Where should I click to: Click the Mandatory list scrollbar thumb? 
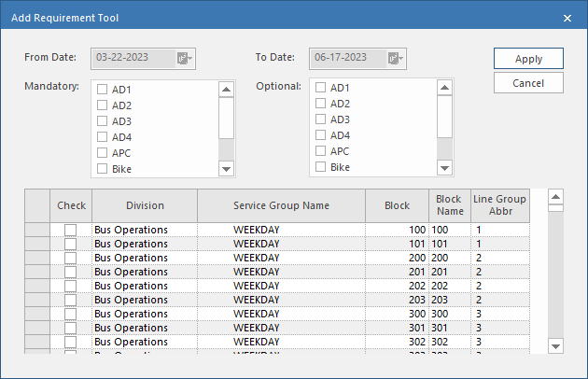tap(226, 118)
